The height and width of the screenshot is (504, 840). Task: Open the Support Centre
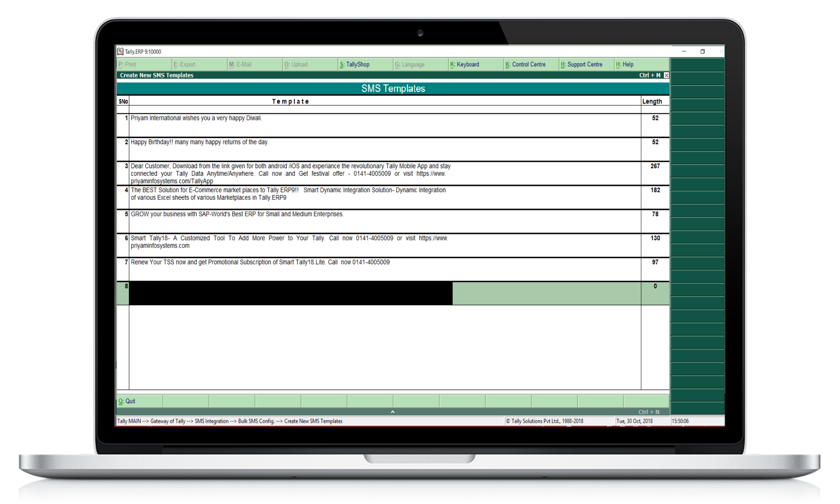coord(586,65)
